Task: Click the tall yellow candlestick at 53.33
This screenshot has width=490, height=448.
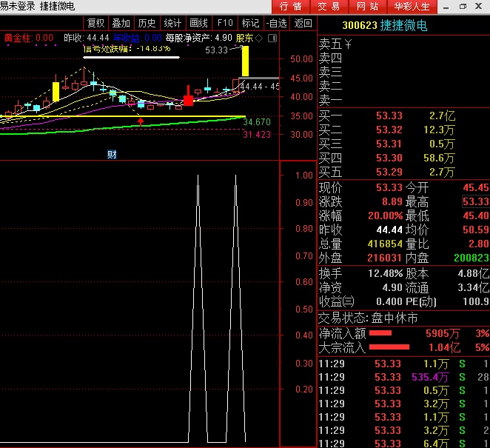Action: 245,61
